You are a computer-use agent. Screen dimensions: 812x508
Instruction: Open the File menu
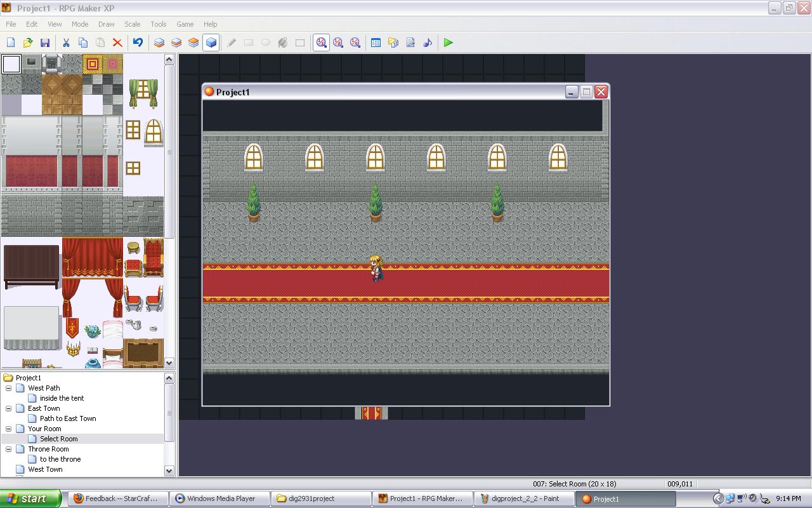11,24
